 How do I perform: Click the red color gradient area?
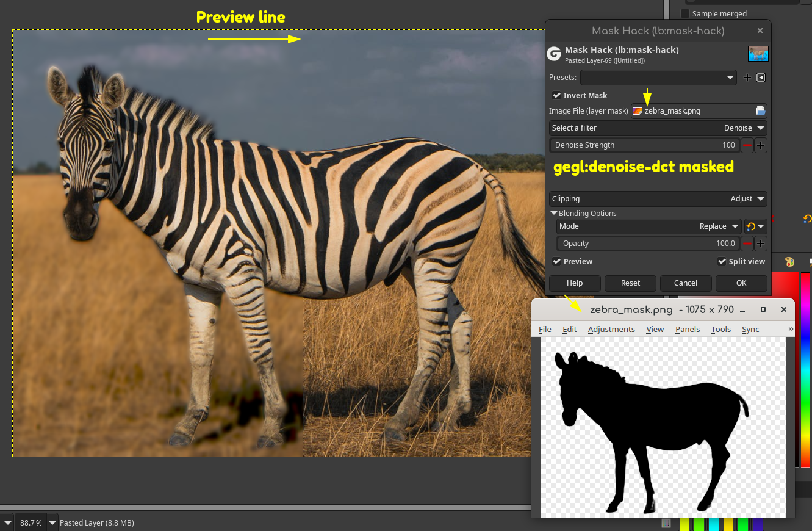785,287
